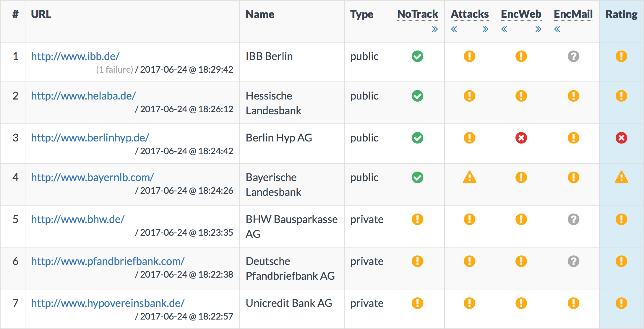
Task: Click Rating triangle icon for Bayerische Landesbank
Action: pos(621,177)
